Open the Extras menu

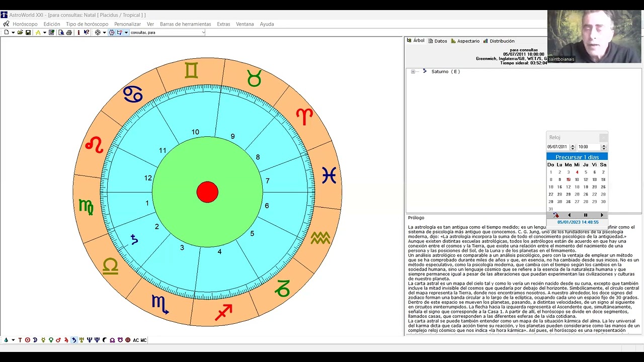(x=223, y=24)
